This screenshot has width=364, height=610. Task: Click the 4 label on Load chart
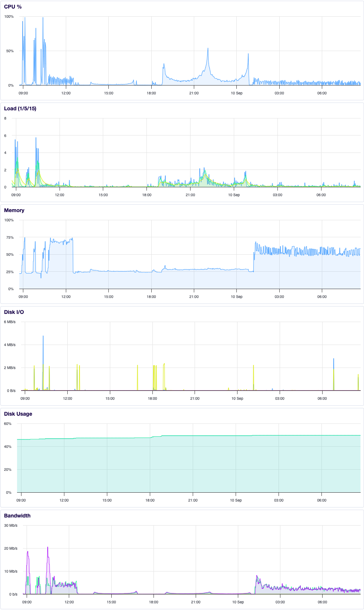pyautogui.click(x=5, y=153)
